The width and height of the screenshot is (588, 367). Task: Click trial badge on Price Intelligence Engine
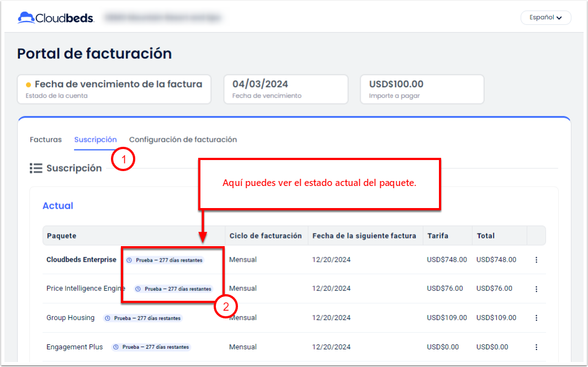pos(173,289)
